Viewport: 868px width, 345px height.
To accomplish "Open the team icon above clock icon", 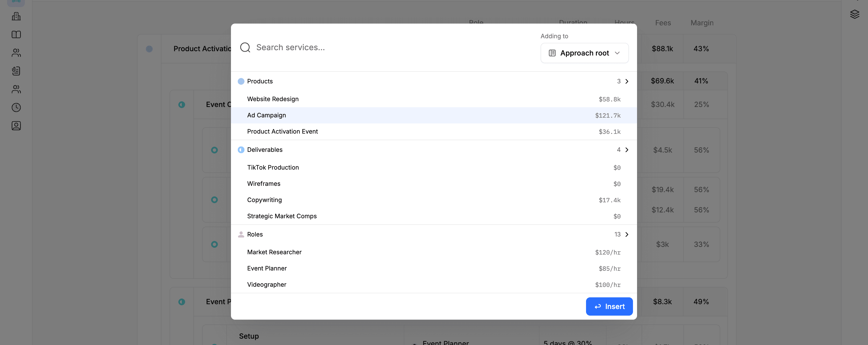I will point(16,89).
